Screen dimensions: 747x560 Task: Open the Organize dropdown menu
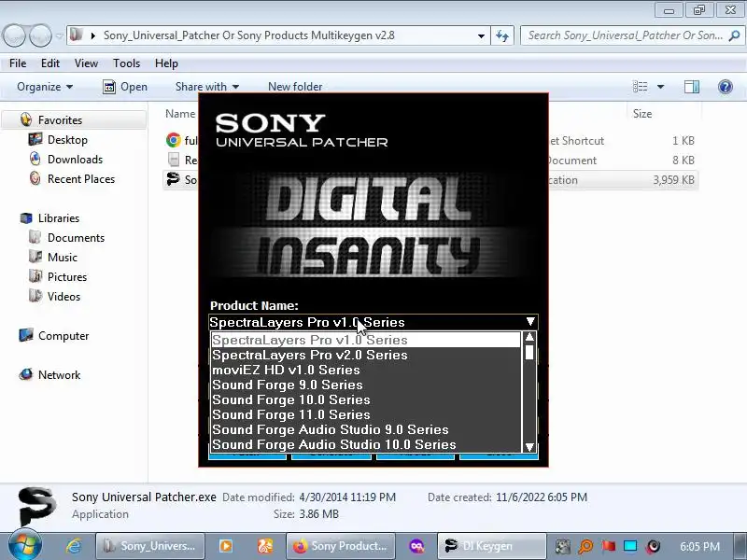(45, 87)
